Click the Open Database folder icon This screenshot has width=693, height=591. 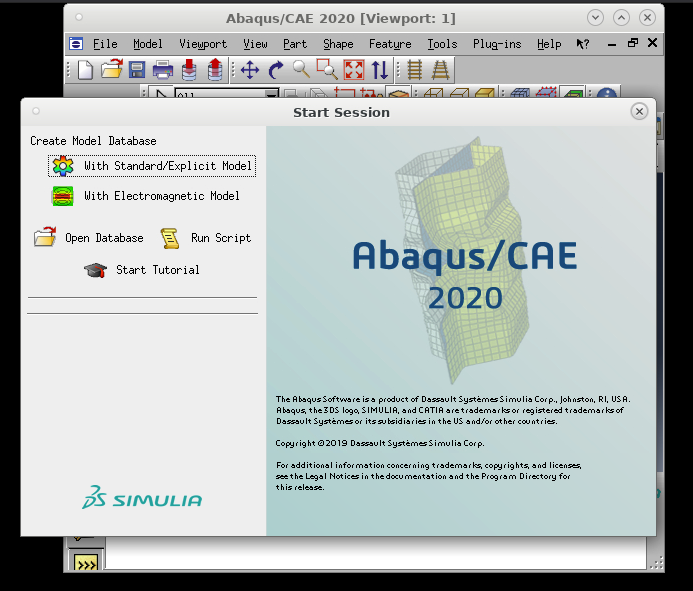tap(45, 237)
